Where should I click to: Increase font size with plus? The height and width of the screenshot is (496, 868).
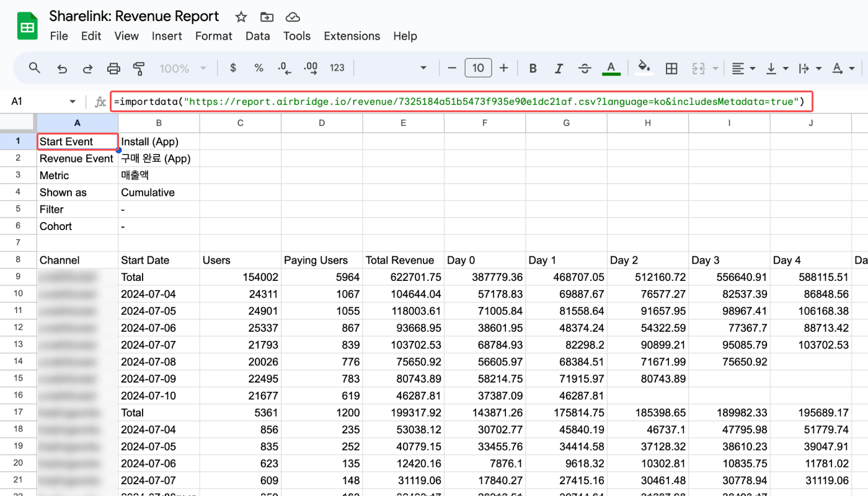point(504,68)
